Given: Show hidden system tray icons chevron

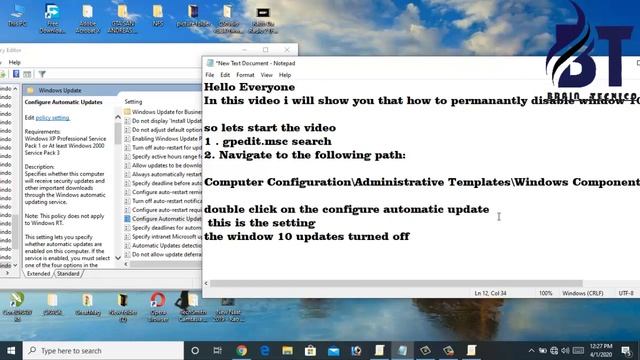Looking at the screenshot, I should click(531, 351).
